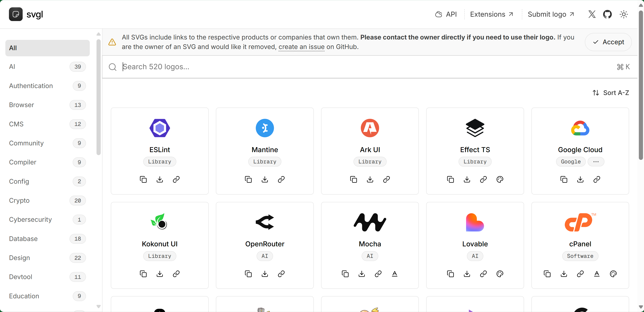The height and width of the screenshot is (312, 644).
Task: Open the Lovable palette icon
Action: click(x=500, y=274)
